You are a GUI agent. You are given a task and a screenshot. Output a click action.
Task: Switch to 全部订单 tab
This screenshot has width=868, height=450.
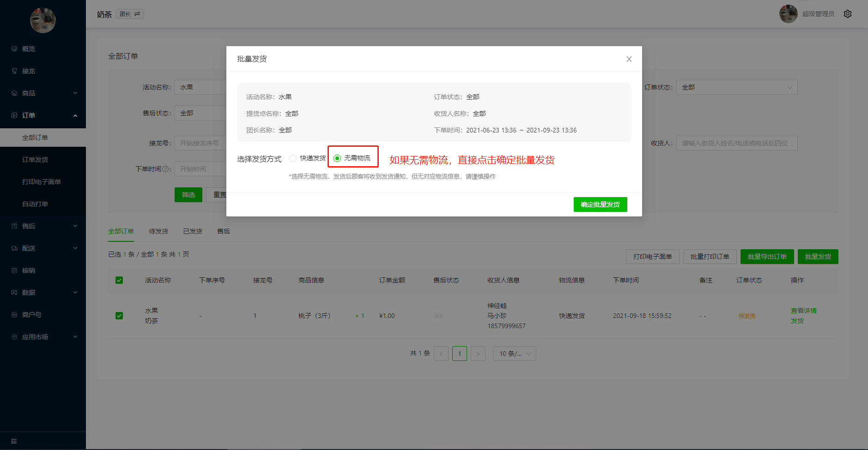[x=121, y=231]
